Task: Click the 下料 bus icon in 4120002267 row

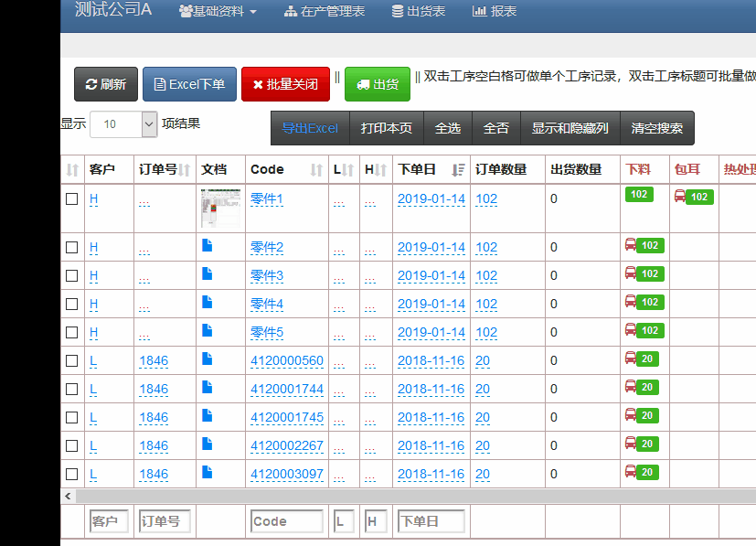Action: coord(631,444)
